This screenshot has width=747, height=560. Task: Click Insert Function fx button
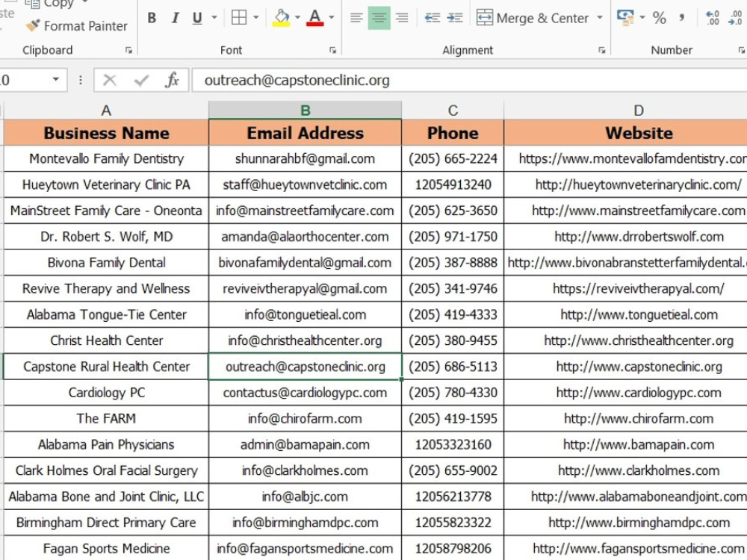coord(172,80)
